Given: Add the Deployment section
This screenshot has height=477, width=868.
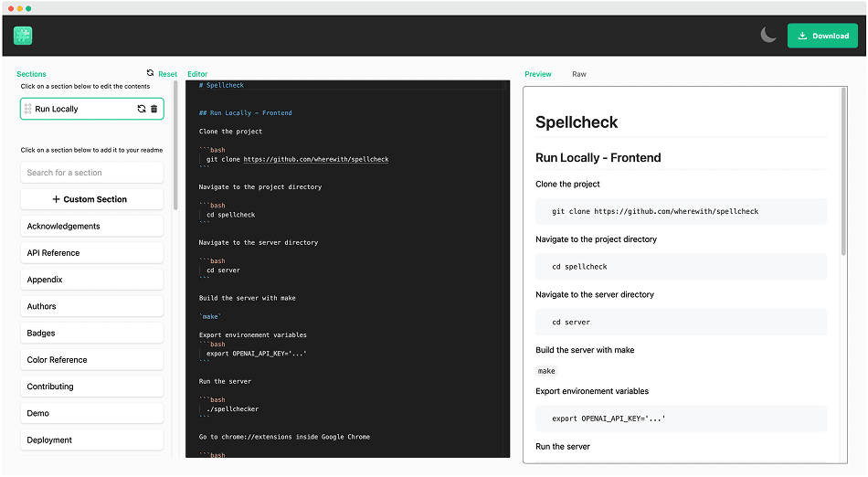Looking at the screenshot, I should [x=92, y=440].
